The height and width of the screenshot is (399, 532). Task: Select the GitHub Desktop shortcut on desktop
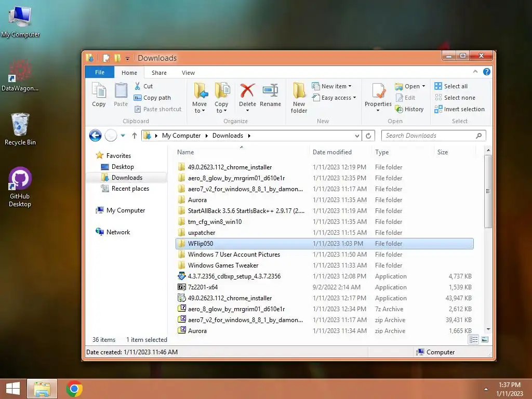(x=20, y=187)
